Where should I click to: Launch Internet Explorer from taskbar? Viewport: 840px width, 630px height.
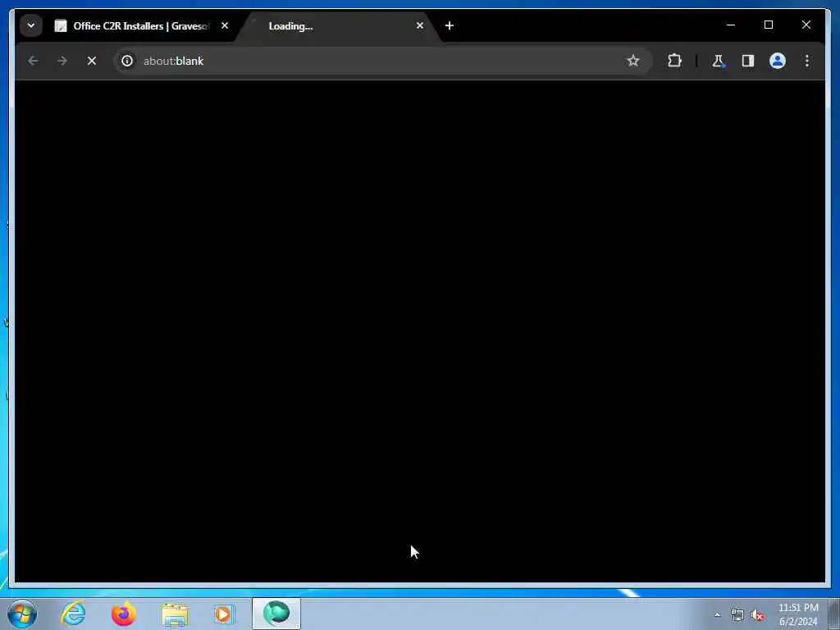coord(73,614)
